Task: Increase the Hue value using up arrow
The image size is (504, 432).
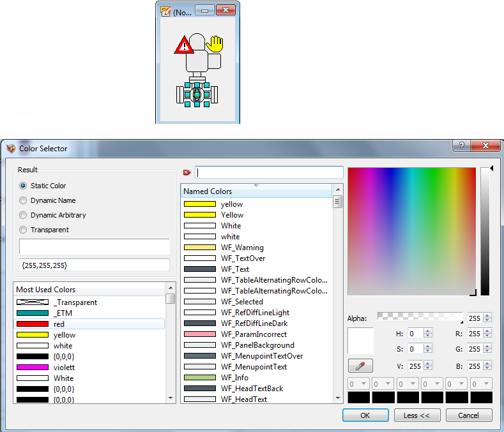Action: pyautogui.click(x=428, y=331)
